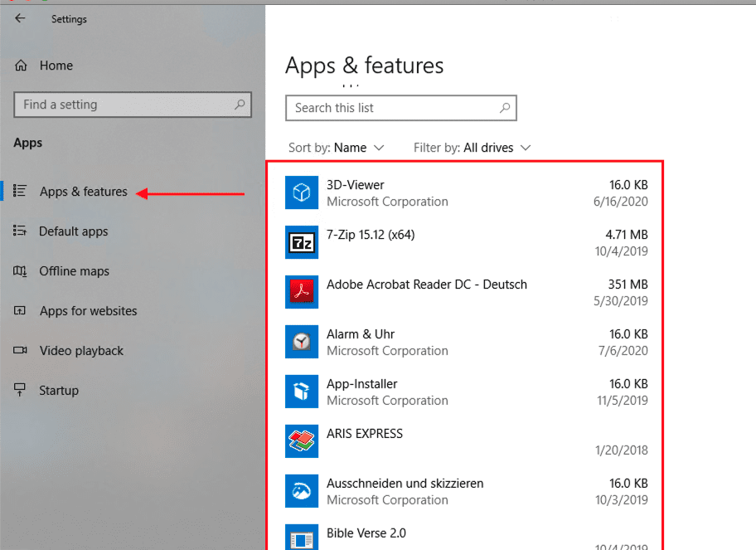This screenshot has width=756, height=550.
Task: Click the 3D-Viewer cube icon
Action: [x=302, y=192]
